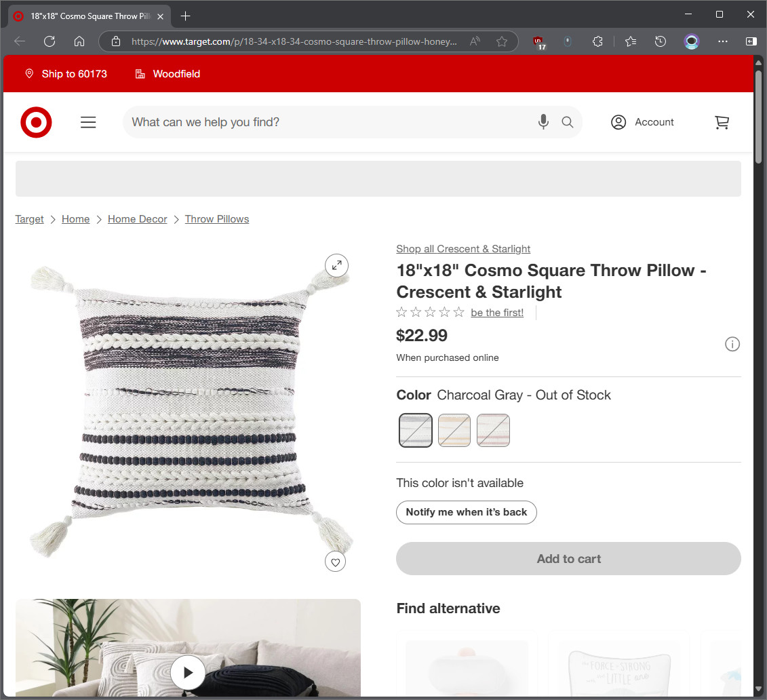Click the 'Find alternative' heading
Viewport: 767px width, 700px height.
click(448, 608)
